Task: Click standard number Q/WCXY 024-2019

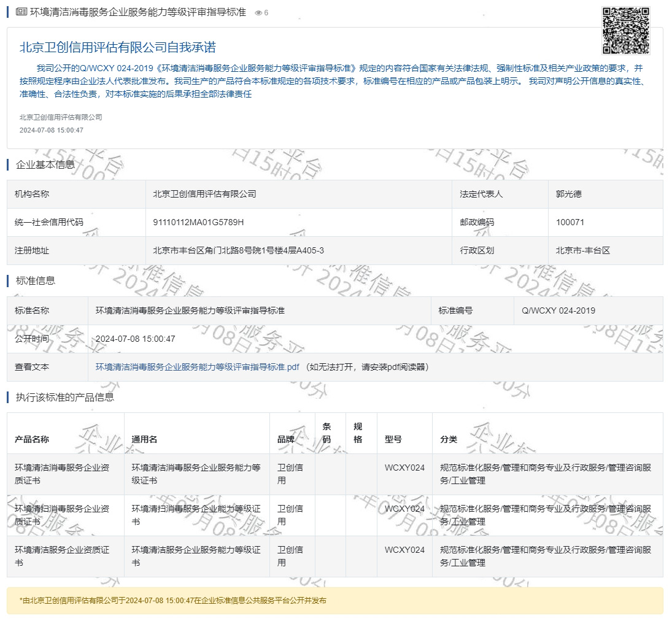Action: pos(558,310)
